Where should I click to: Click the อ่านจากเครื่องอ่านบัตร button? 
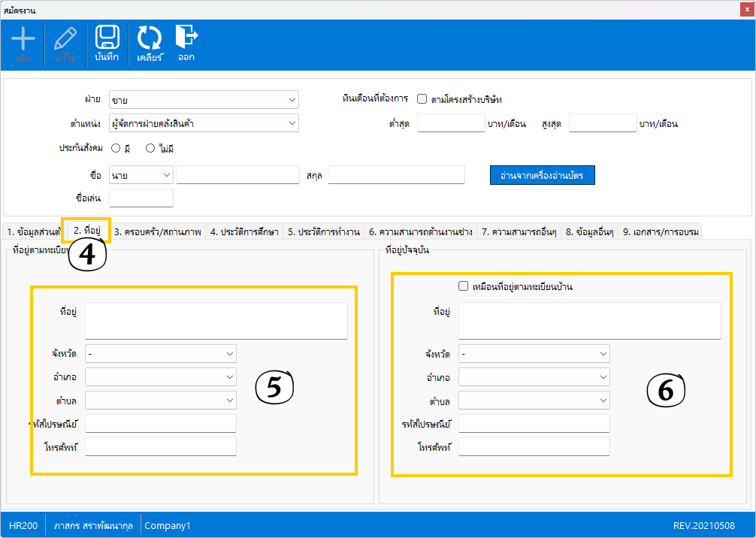[542, 175]
